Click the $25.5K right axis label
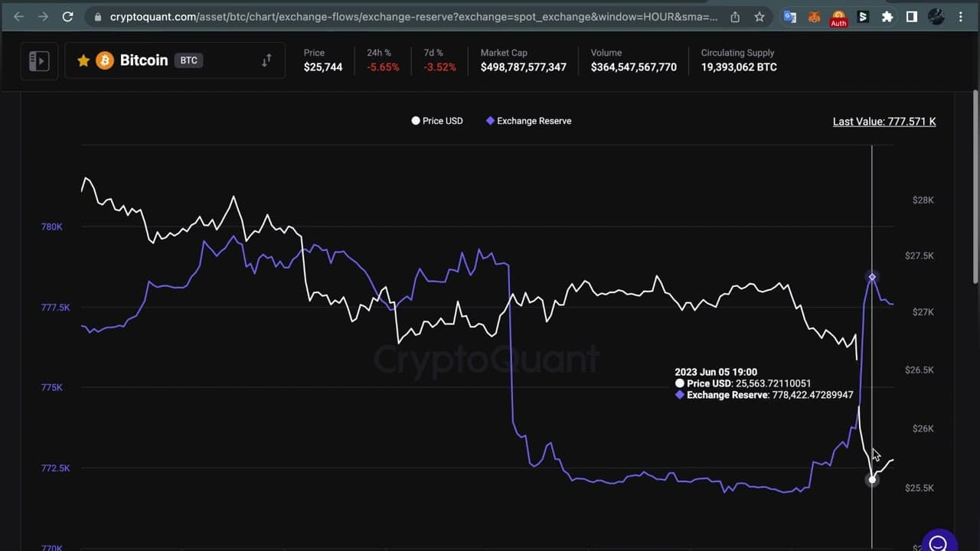Viewport: 980px width, 551px height. [x=919, y=488]
